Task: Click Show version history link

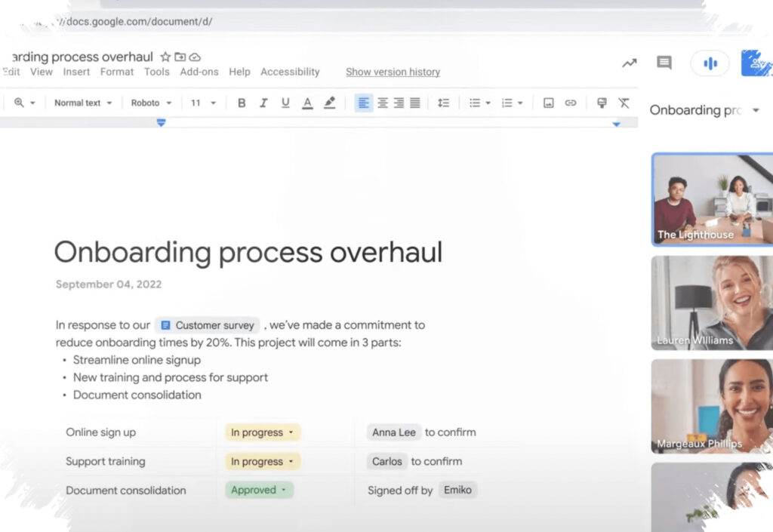Action: point(393,72)
